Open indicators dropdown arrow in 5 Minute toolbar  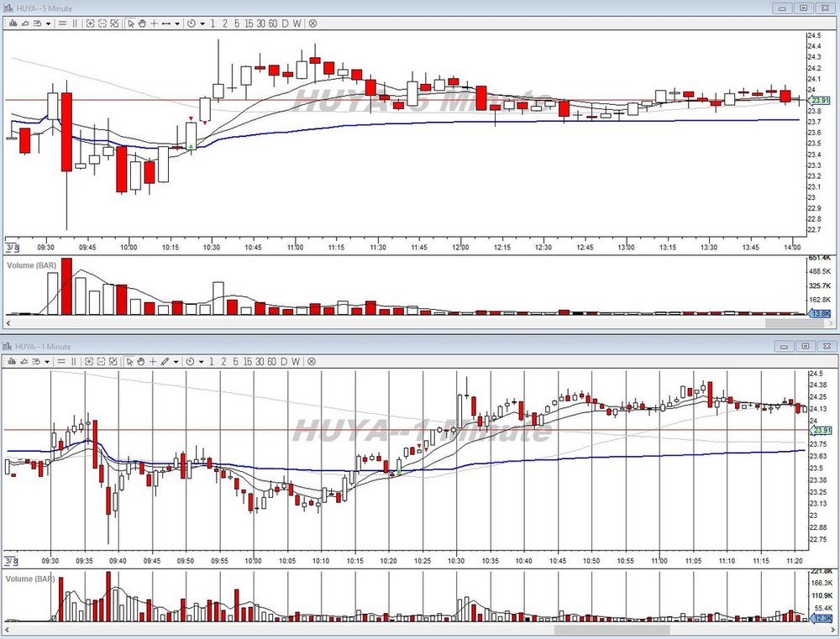coord(48,24)
